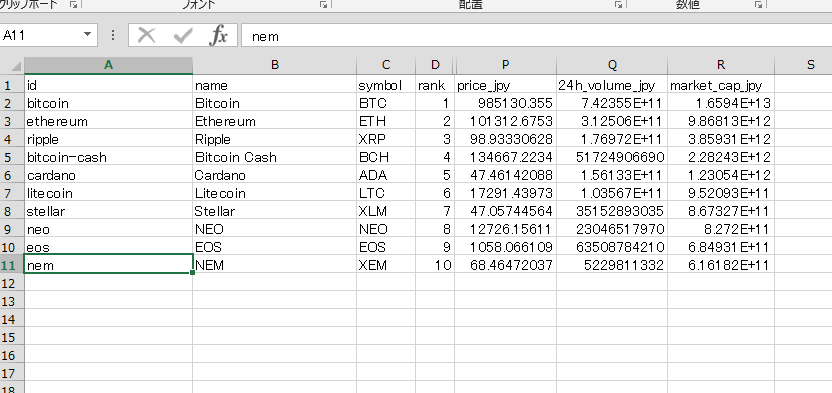Click rank cell showing 10

click(435, 265)
